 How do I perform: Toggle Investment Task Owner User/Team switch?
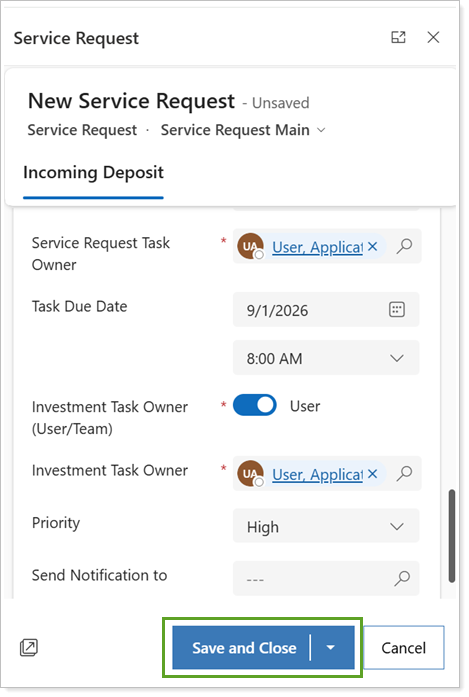point(255,405)
